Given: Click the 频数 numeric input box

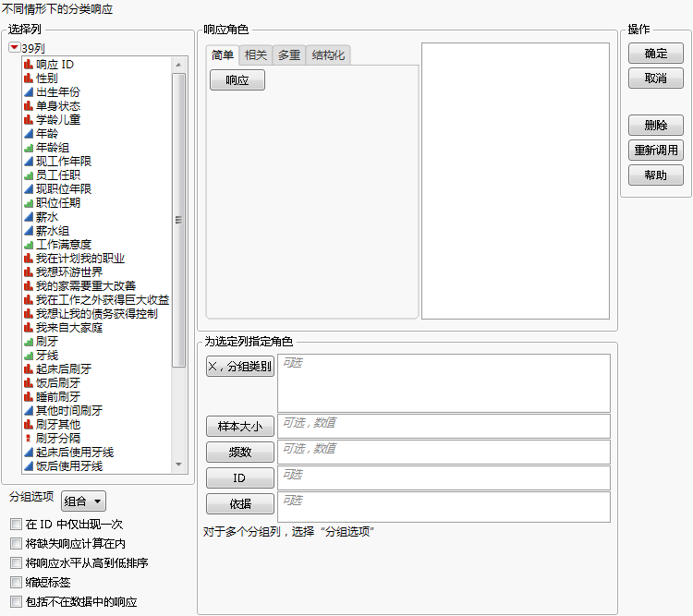Looking at the screenshot, I should tap(444, 452).
